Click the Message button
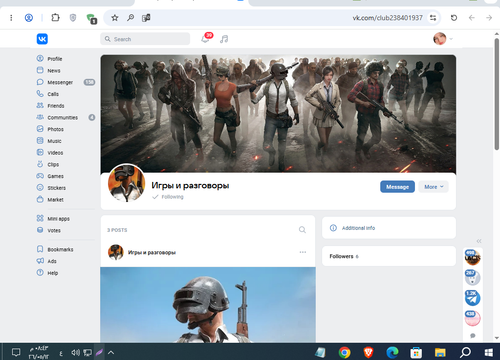This screenshot has height=360, width=500. point(397,187)
